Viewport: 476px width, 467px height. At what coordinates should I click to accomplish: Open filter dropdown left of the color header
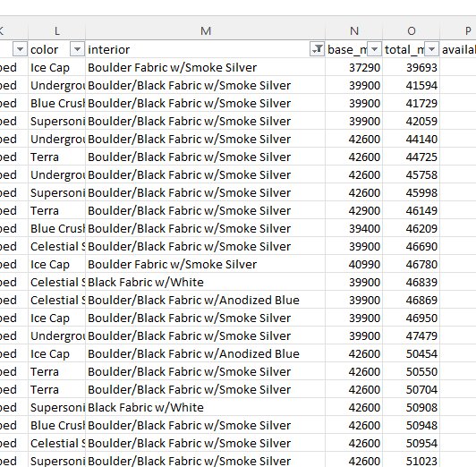pyautogui.click(x=20, y=49)
